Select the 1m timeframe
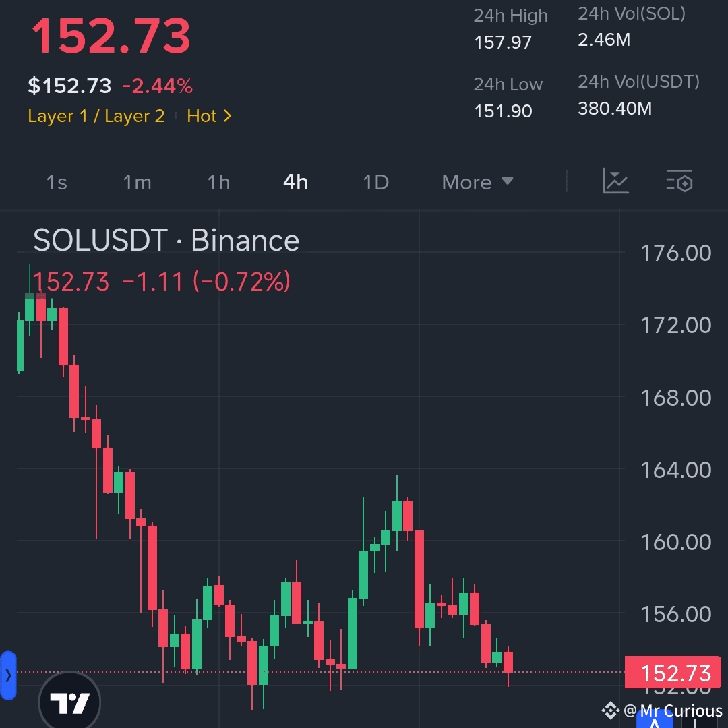Screen dimensions: 728x728 137,182
